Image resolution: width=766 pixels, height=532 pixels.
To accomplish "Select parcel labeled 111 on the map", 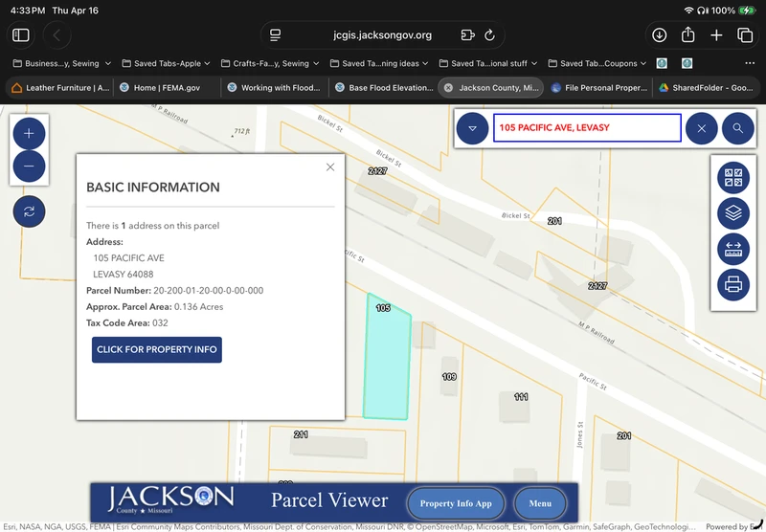I will click(521, 397).
